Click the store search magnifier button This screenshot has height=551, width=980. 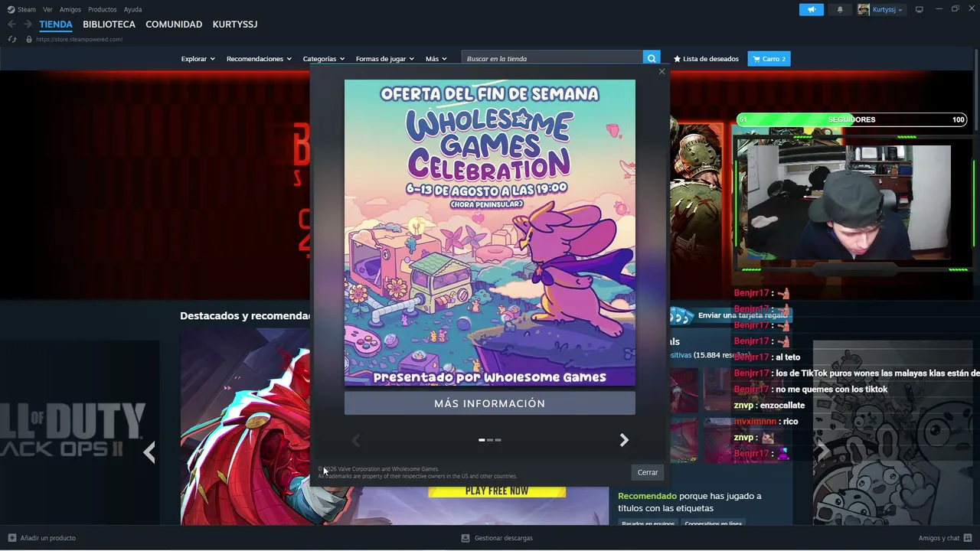pos(652,59)
